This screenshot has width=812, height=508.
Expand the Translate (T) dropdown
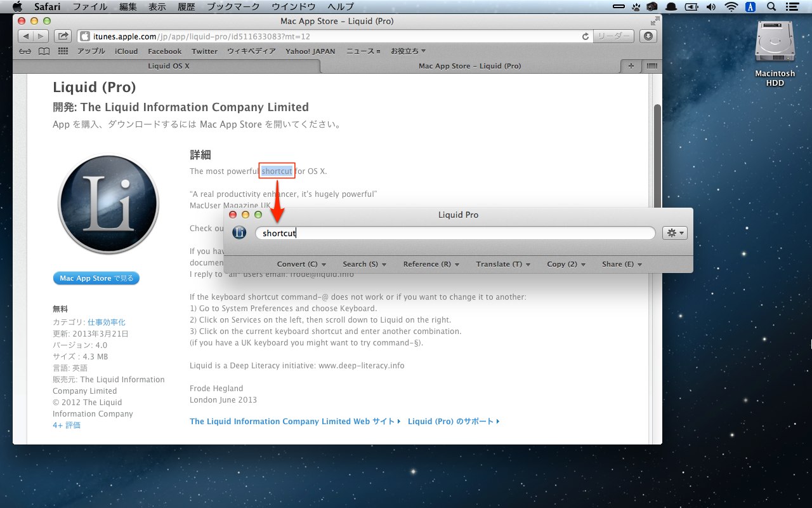[504, 264]
